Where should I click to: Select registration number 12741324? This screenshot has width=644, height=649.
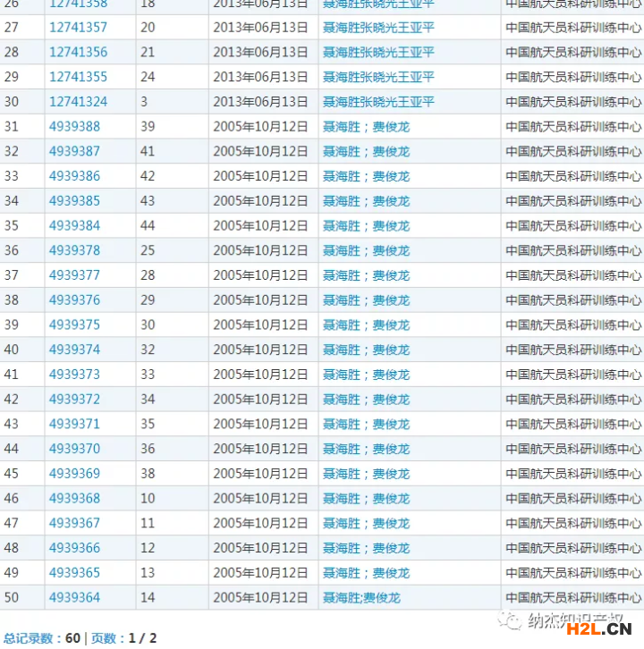pos(78,102)
